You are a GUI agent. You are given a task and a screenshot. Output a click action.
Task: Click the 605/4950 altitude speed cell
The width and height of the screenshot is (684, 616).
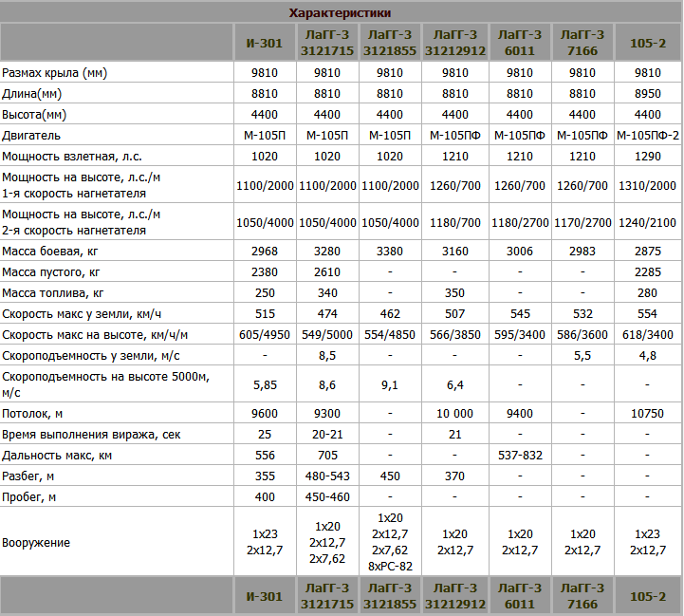[265, 335]
